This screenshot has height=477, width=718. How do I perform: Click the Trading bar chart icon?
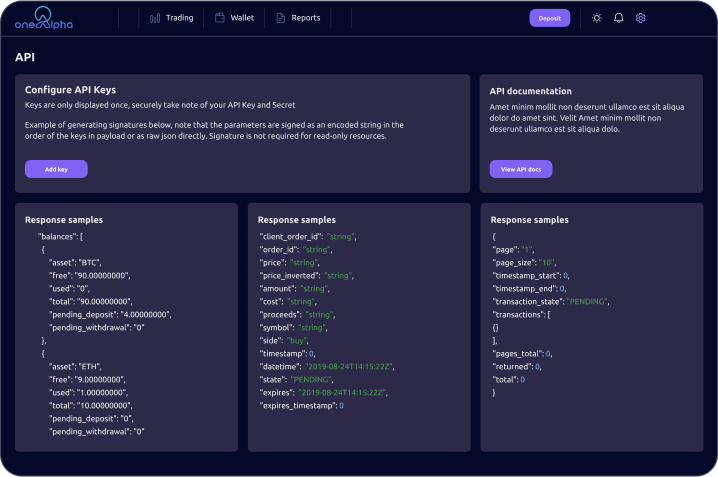154,18
